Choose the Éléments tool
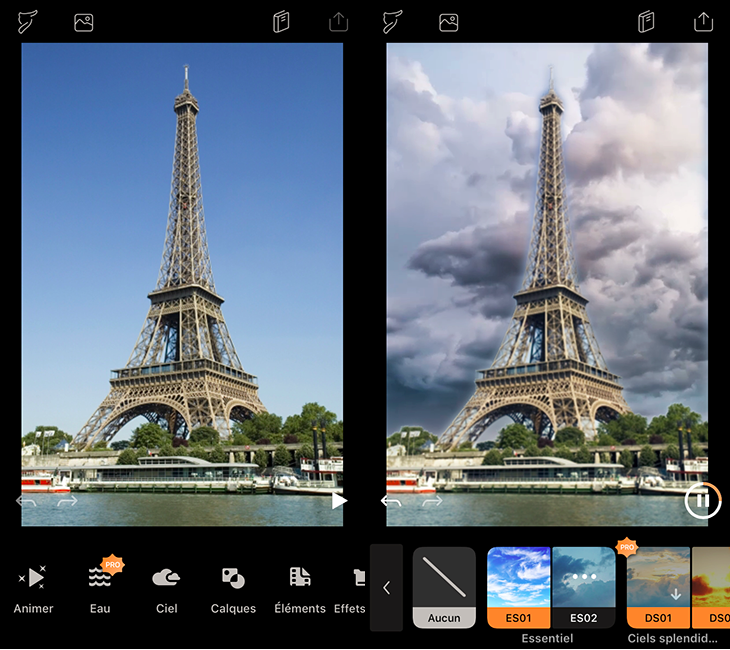Screen dimensions: 730x650 coord(300,586)
